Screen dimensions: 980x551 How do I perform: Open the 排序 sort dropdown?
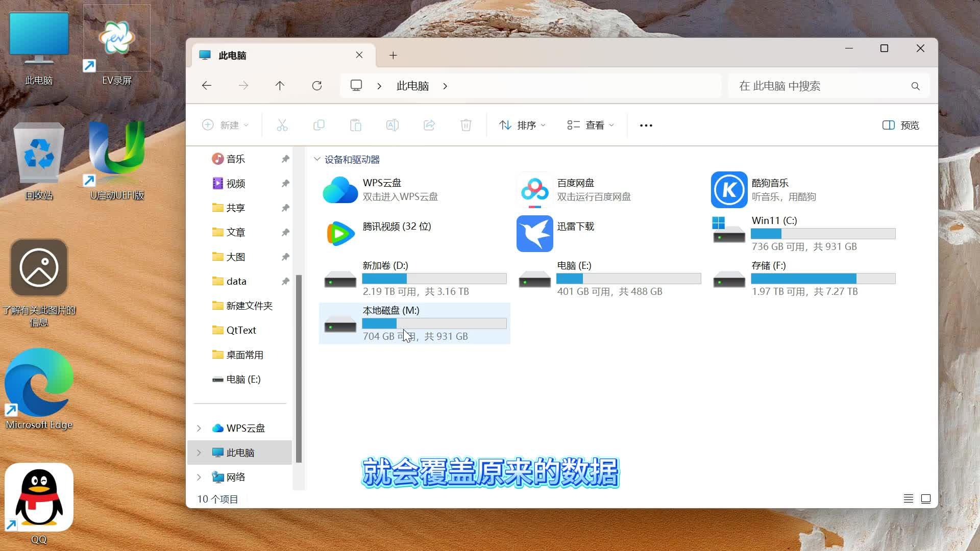tap(522, 126)
